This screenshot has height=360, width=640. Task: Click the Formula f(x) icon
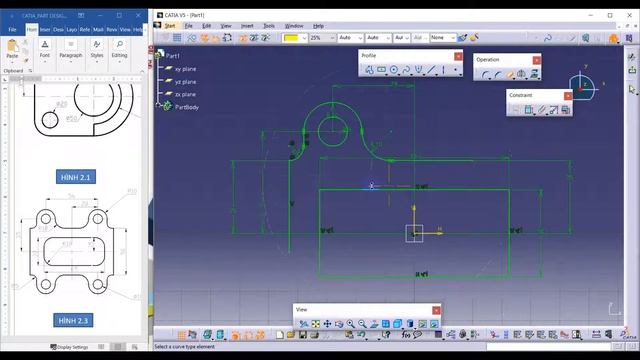point(406,335)
